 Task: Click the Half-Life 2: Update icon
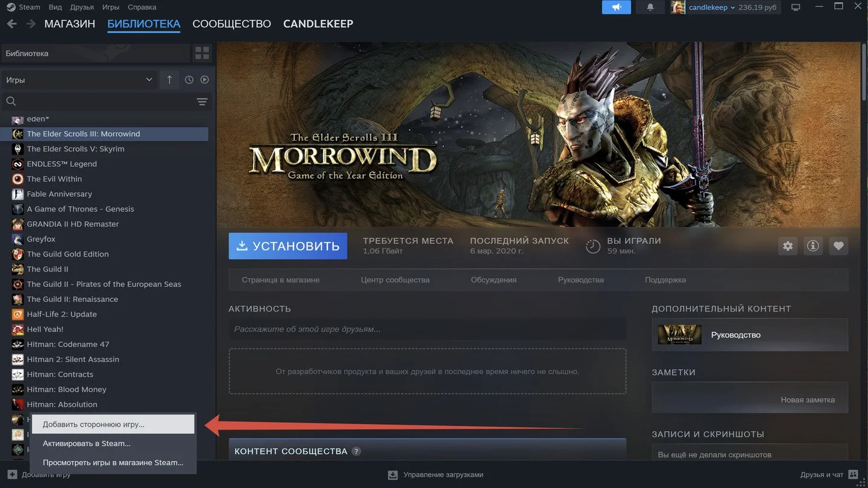click(x=17, y=314)
